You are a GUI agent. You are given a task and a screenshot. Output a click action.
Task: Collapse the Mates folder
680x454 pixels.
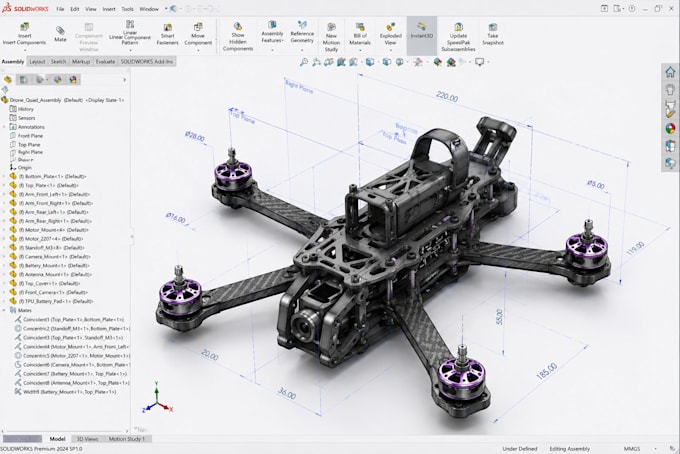(x=4, y=310)
